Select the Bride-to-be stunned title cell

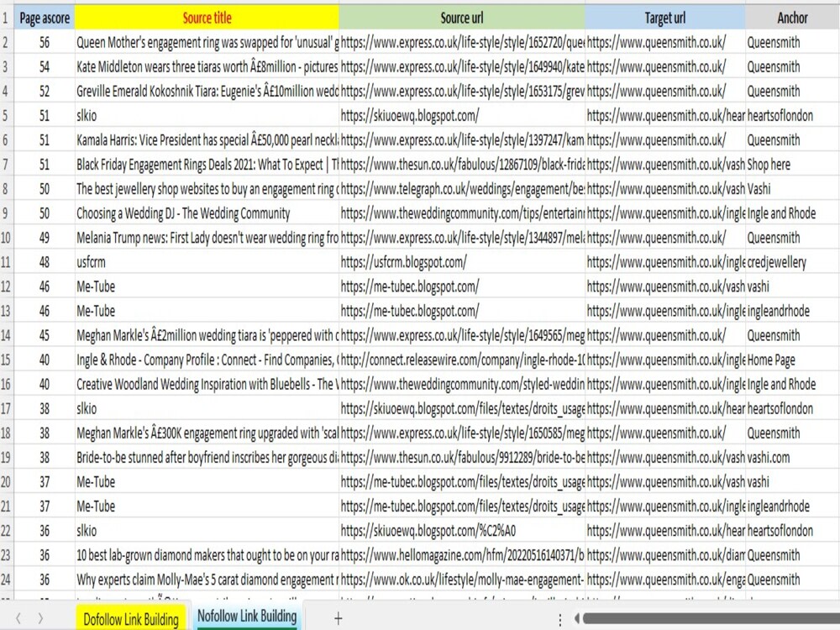pos(207,457)
